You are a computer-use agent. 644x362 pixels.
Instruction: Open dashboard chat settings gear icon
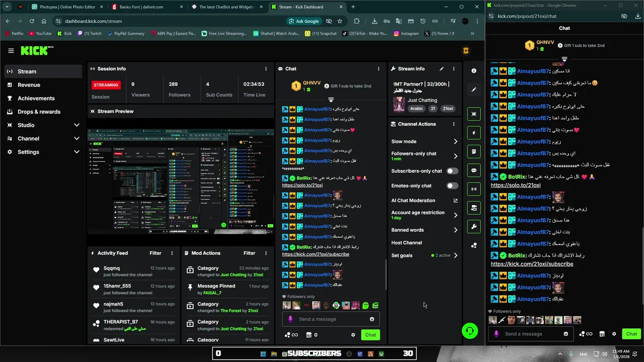click(x=353, y=335)
